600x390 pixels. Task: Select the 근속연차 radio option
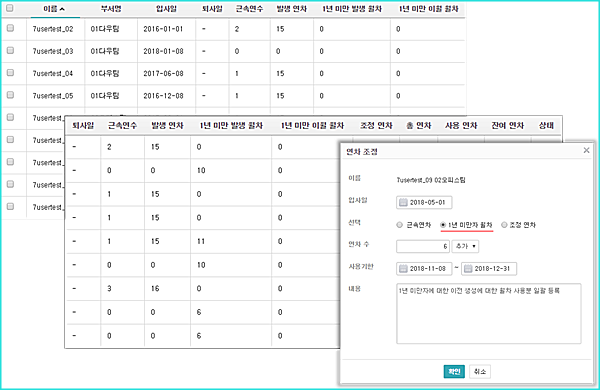pyautogui.click(x=399, y=225)
